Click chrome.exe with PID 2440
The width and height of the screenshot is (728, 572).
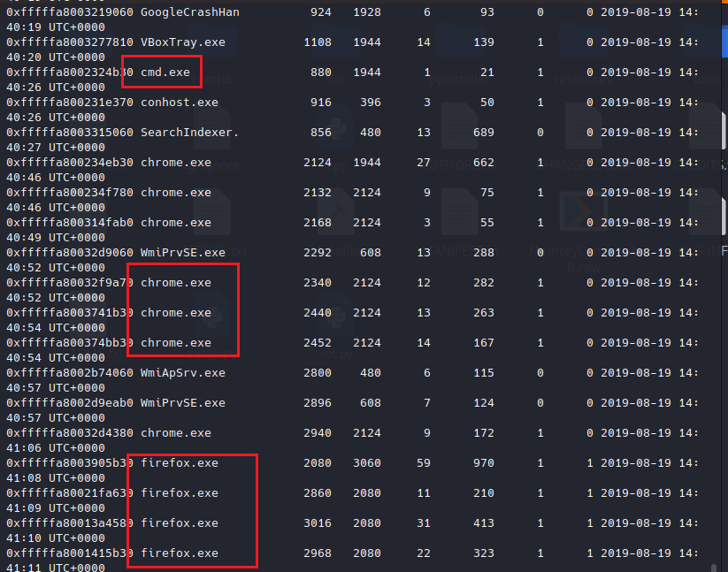pyautogui.click(x=176, y=313)
